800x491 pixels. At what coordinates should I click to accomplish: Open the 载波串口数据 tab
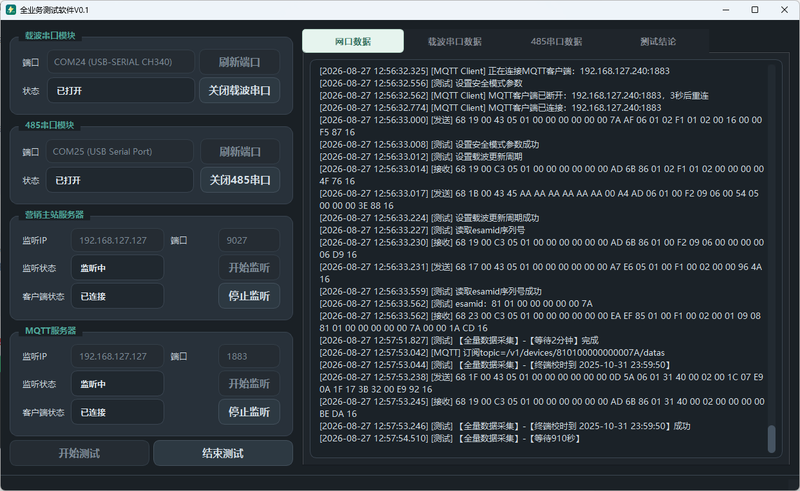455,41
